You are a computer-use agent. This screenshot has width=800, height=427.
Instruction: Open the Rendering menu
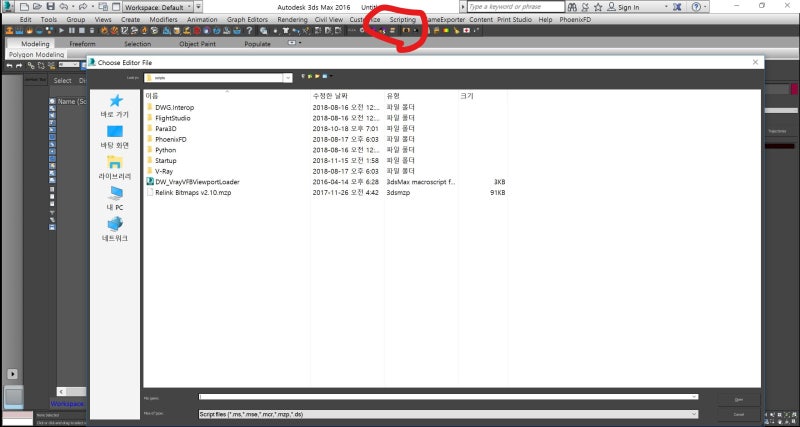(292, 19)
